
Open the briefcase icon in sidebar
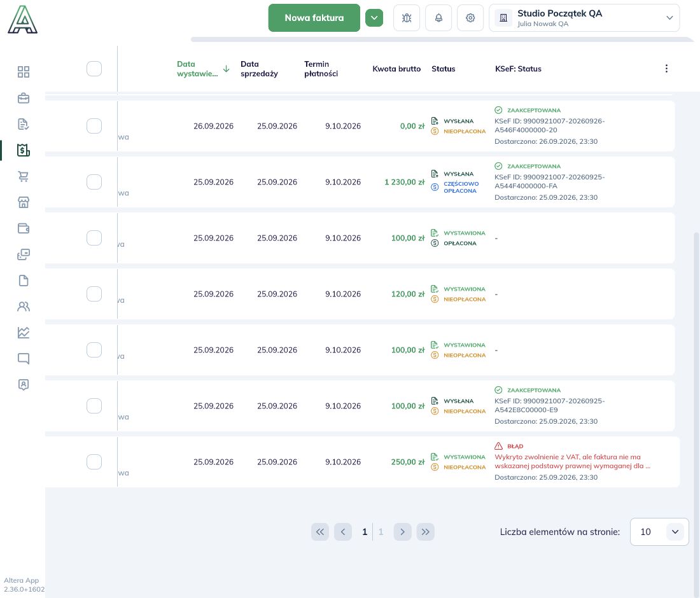[23, 98]
